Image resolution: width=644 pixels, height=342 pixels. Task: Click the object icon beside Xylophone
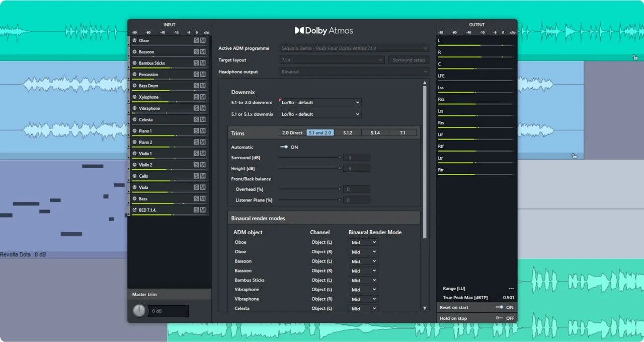tap(134, 97)
